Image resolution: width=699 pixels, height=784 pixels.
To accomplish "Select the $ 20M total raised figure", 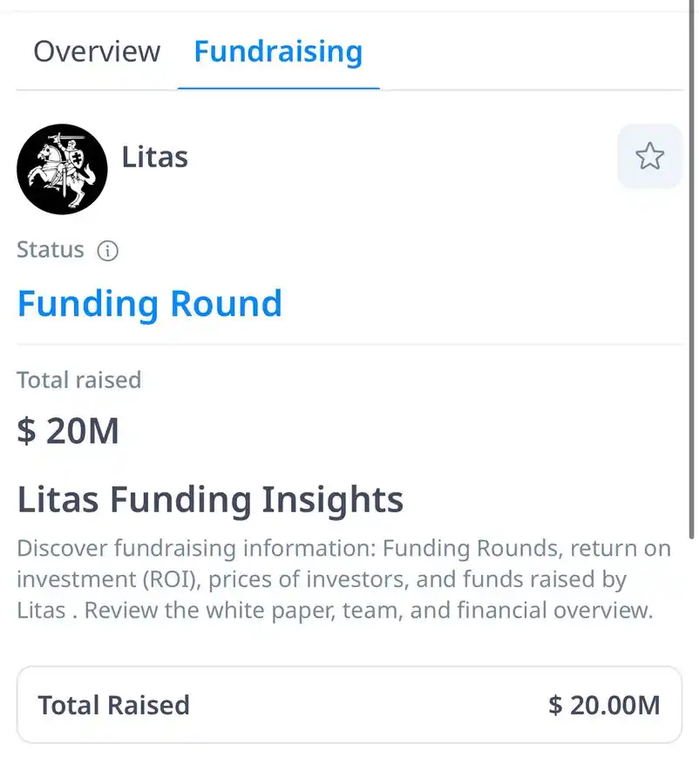I will click(x=69, y=430).
